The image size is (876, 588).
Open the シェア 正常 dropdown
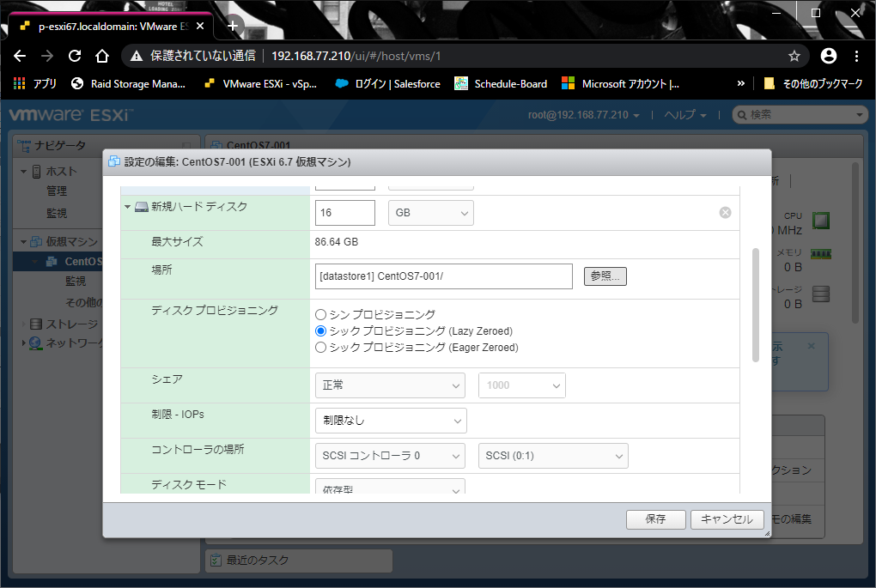(x=390, y=385)
